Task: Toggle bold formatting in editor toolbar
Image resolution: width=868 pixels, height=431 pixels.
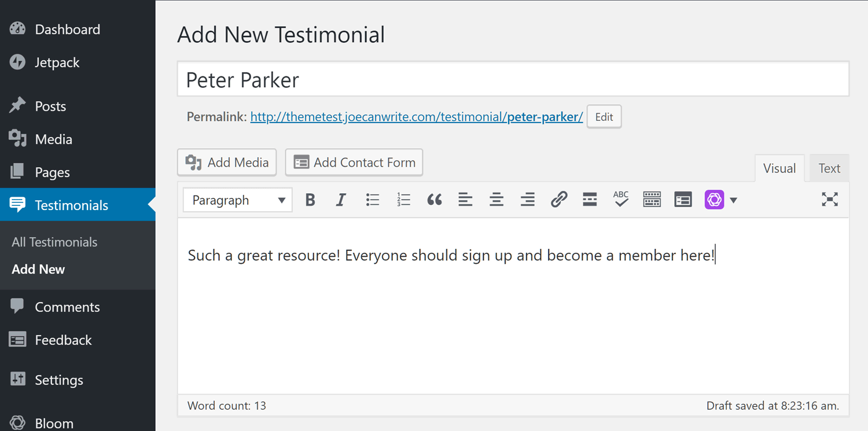Action: point(310,200)
